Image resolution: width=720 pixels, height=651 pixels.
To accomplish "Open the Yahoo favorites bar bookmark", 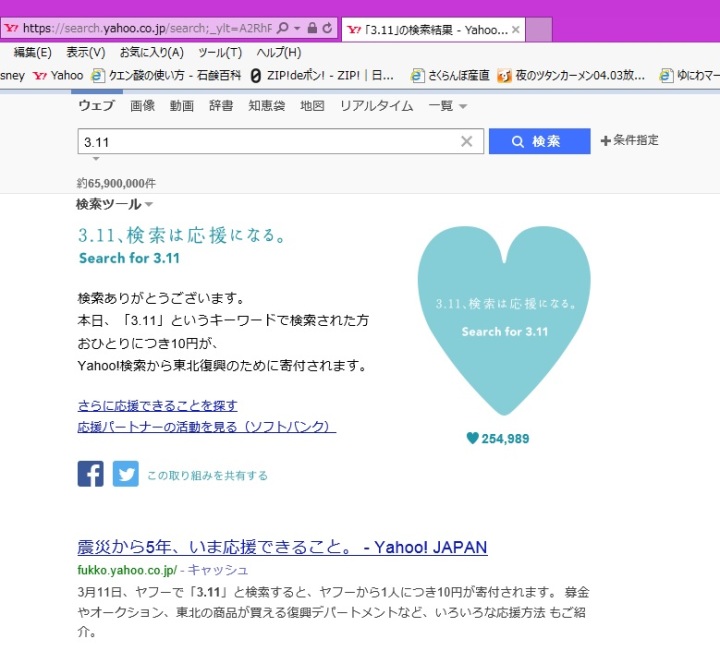I will [58, 75].
